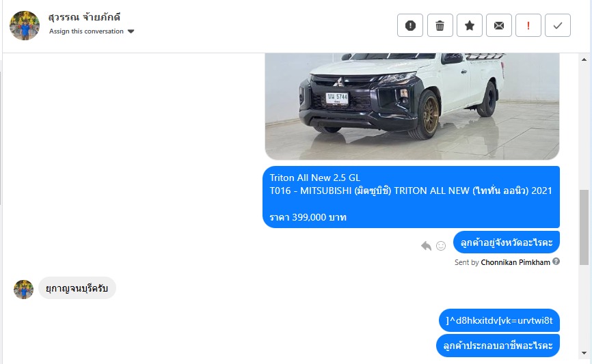Open the Assign this conversation menu
592x364 pixels.
click(x=92, y=31)
